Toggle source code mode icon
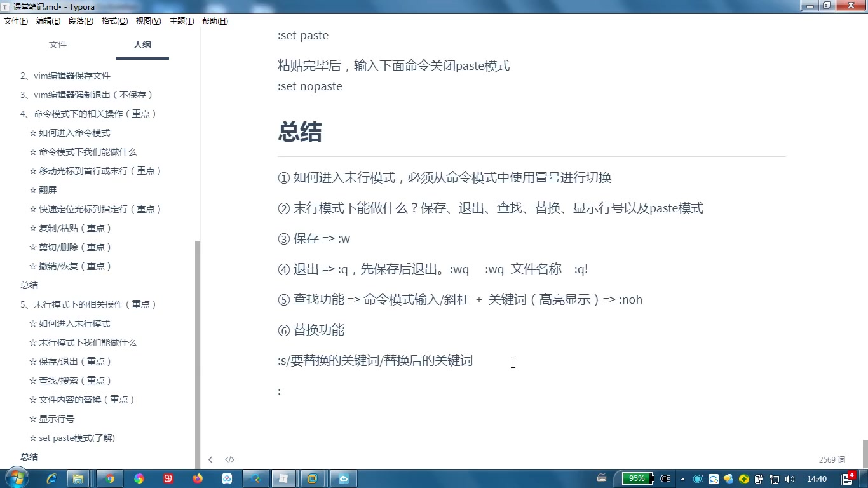 coord(229,459)
